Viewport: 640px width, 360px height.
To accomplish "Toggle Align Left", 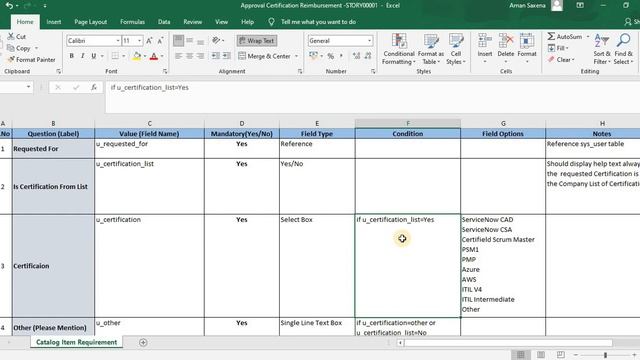I will coord(178,56).
